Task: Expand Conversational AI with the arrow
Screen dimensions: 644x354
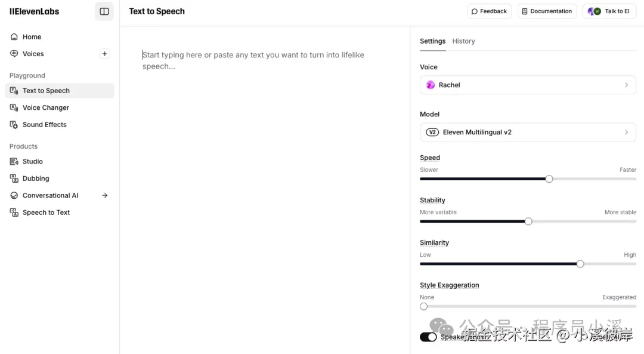Action: 105,196
